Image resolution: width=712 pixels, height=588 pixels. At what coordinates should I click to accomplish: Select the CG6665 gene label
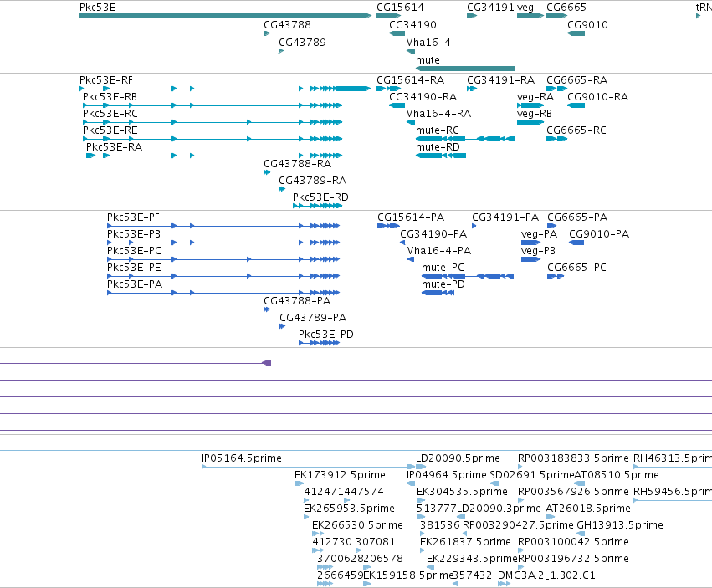tap(566, 8)
